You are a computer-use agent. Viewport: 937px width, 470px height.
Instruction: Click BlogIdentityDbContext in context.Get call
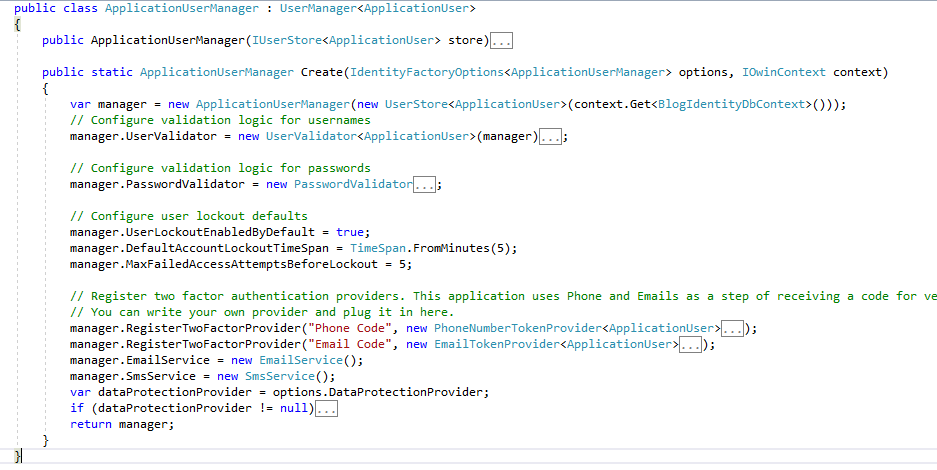coord(731,105)
